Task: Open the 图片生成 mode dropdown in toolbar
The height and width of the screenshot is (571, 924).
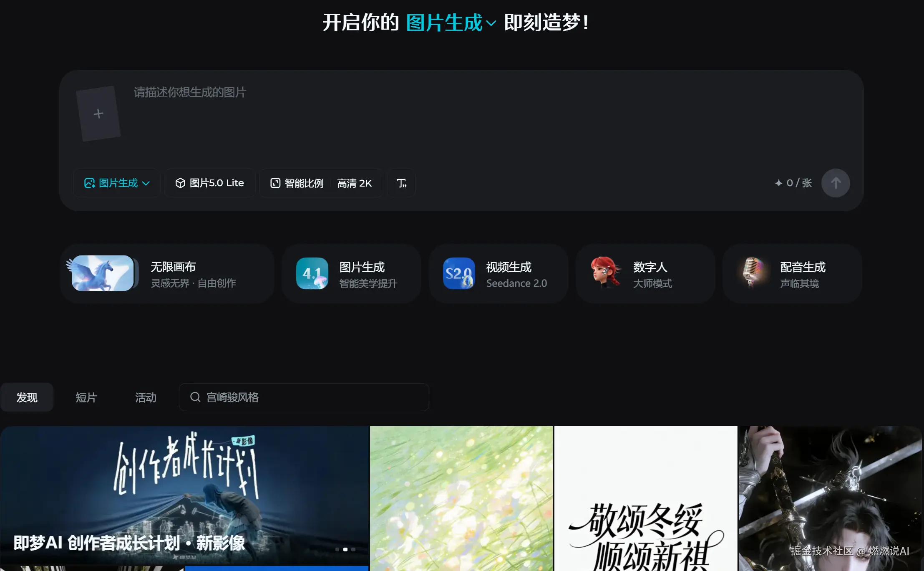Action: coord(117,183)
